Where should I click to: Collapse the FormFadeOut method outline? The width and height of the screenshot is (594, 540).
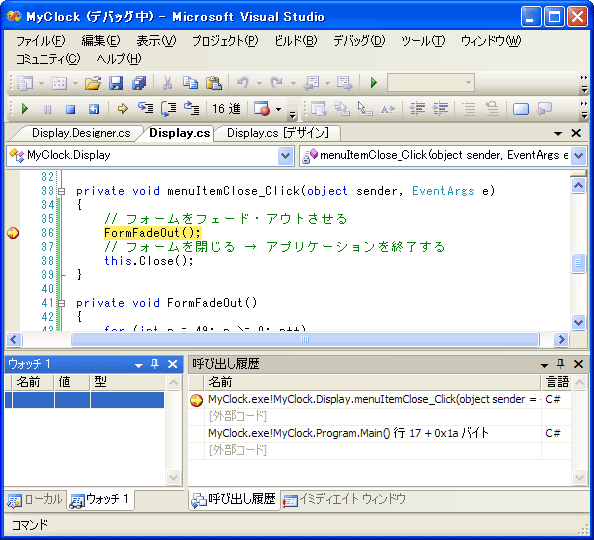pos(61,303)
